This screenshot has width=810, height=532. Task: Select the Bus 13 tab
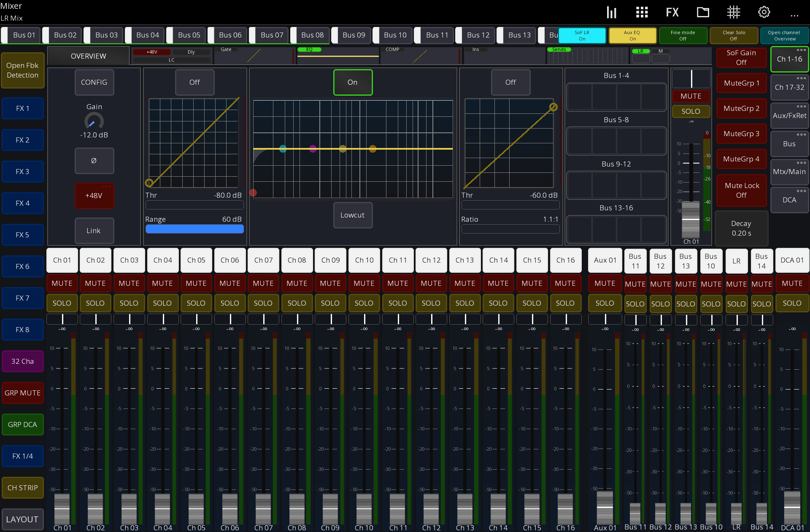click(x=516, y=35)
